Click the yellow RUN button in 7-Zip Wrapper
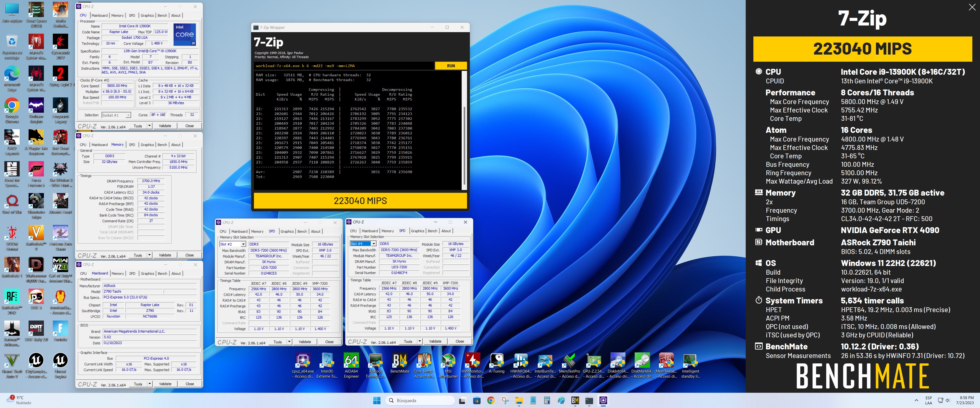The height and width of the screenshot is (408, 980). point(451,66)
